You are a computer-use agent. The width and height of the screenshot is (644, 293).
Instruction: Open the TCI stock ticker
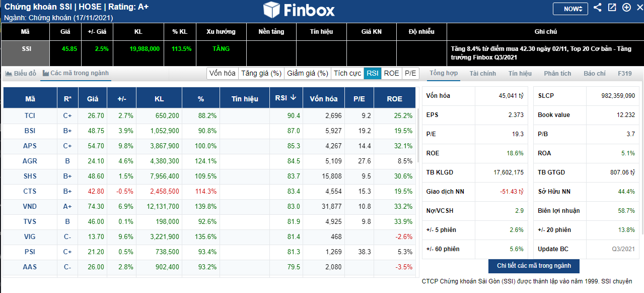30,115
